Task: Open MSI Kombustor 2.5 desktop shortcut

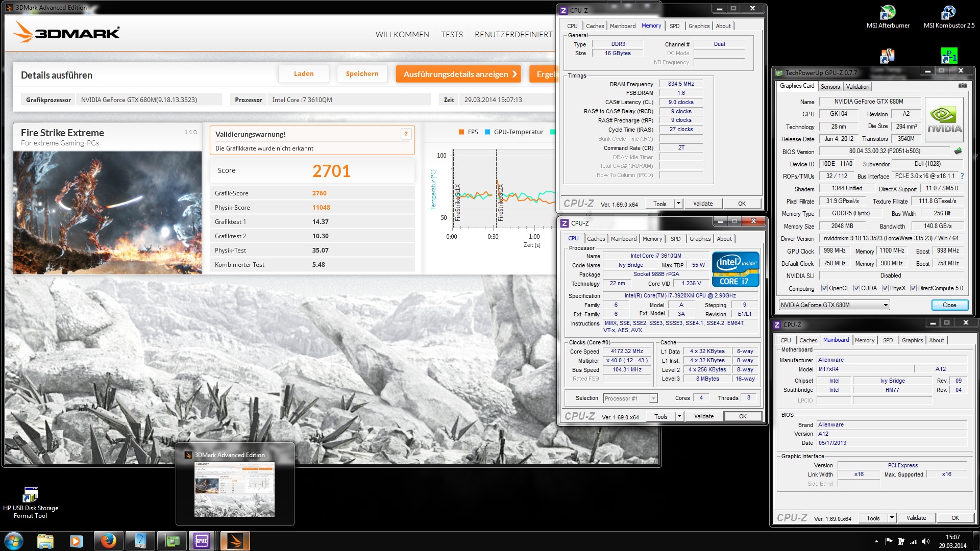Action: click(x=948, y=17)
